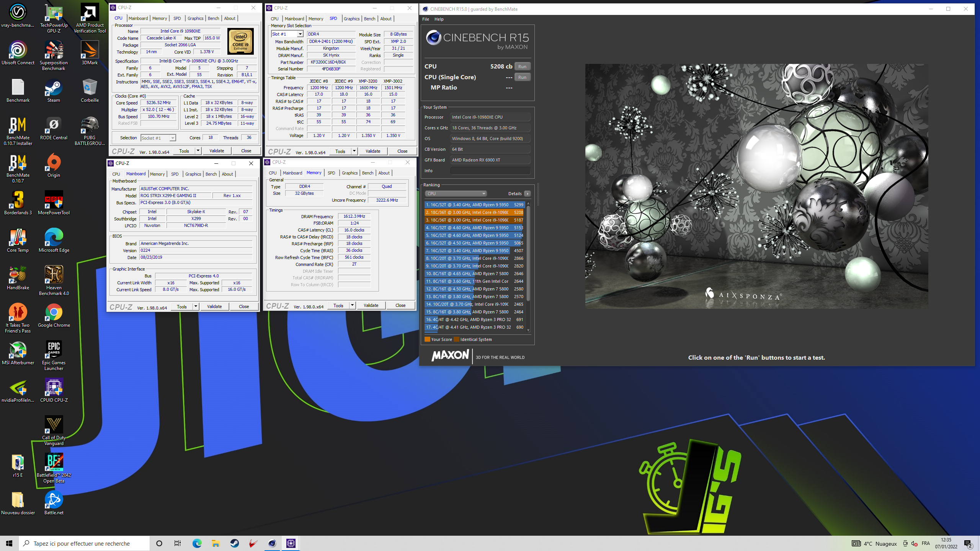Image resolution: width=980 pixels, height=551 pixels.
Task: Click Windows Start button
Action: (9, 543)
